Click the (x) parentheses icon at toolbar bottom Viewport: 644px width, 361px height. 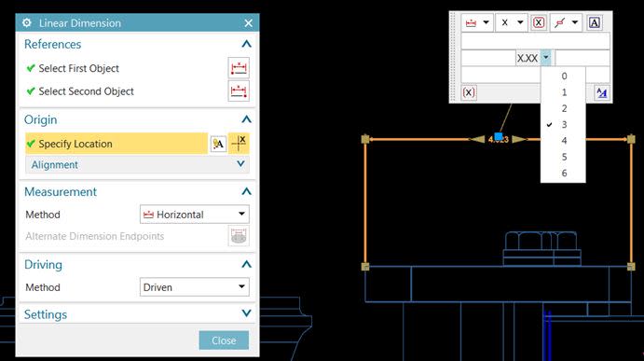click(x=469, y=92)
